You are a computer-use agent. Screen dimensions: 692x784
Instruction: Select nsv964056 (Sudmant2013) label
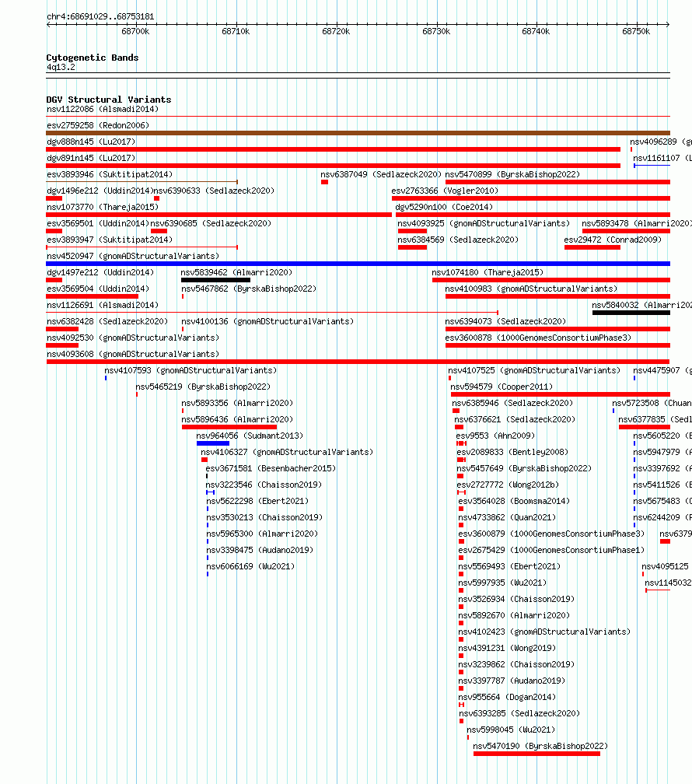[x=250, y=436]
